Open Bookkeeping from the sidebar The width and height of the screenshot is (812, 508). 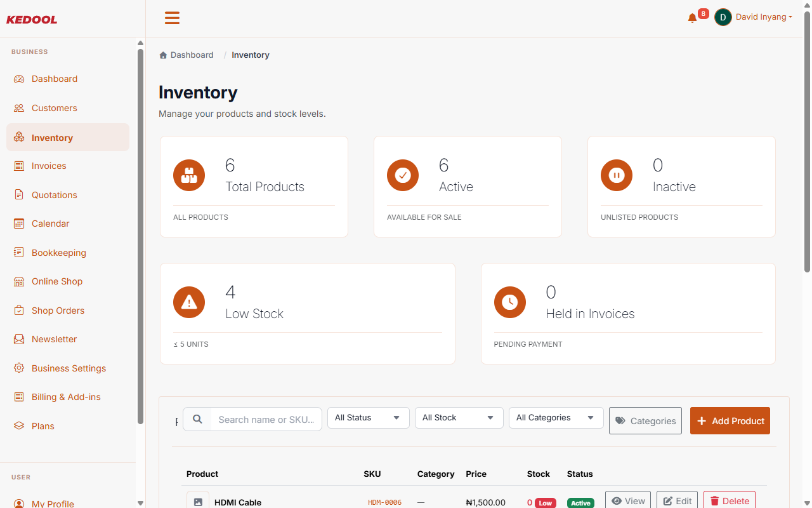tap(68, 253)
